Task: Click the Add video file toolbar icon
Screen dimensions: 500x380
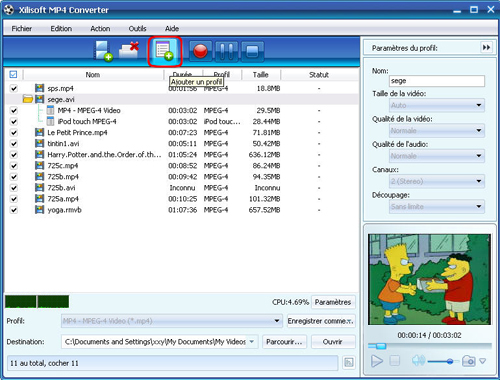Action: pos(103,51)
